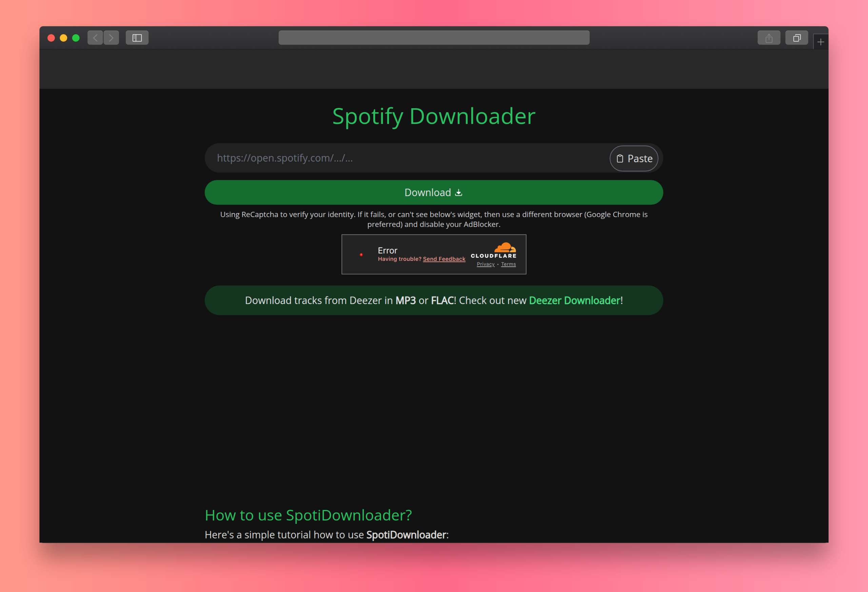Open Cloudflare's Terms link
868x592 pixels.
508,264
